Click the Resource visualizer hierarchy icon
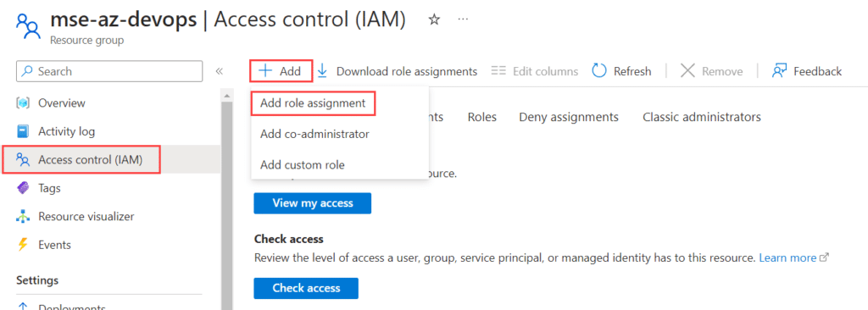The width and height of the screenshot is (868, 310). pos(23,217)
